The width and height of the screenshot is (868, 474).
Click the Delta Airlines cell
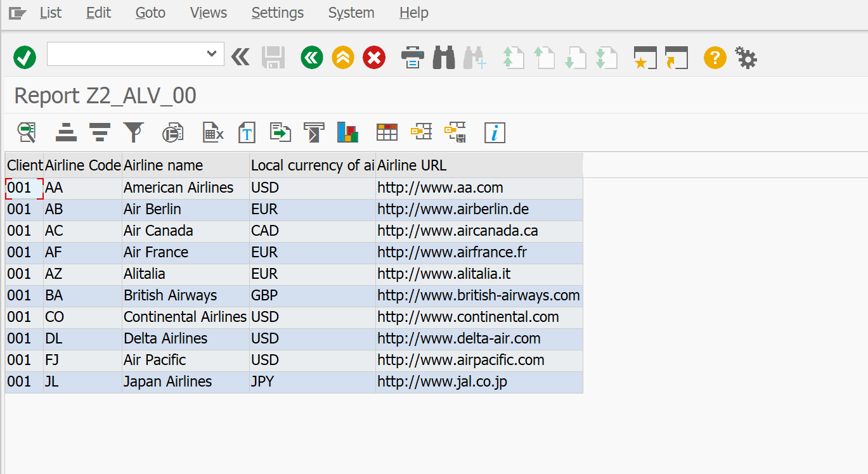[x=186, y=339]
